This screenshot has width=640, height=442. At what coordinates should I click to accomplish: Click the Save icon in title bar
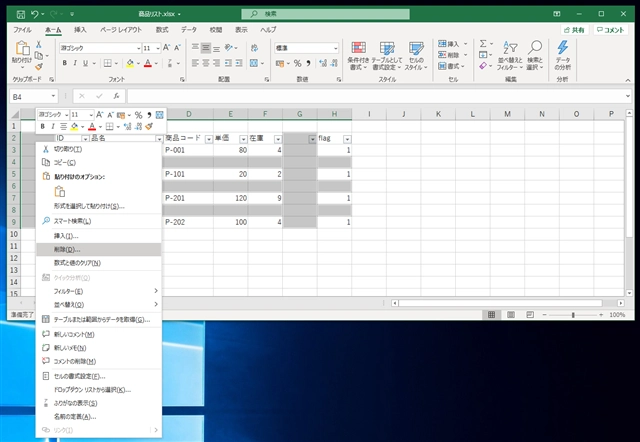(x=20, y=14)
